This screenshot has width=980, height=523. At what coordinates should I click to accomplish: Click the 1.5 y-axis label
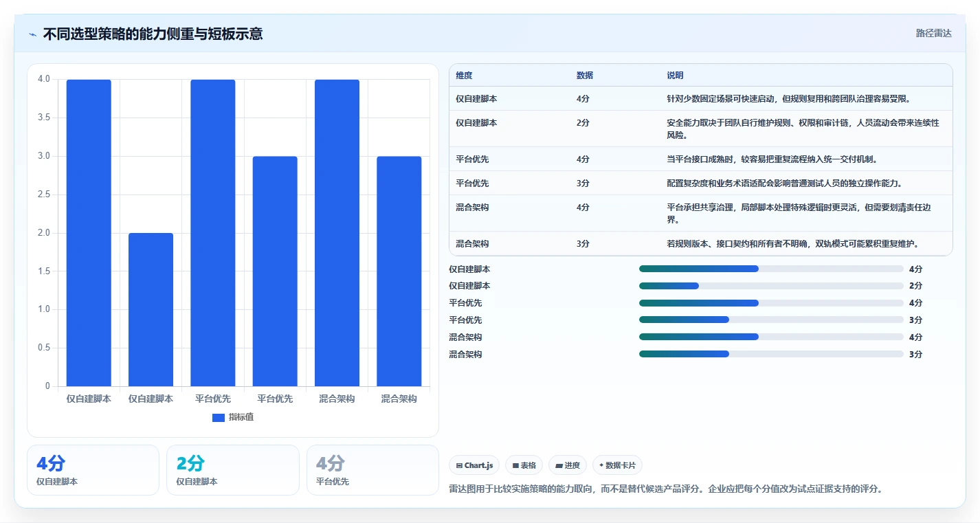(x=44, y=271)
